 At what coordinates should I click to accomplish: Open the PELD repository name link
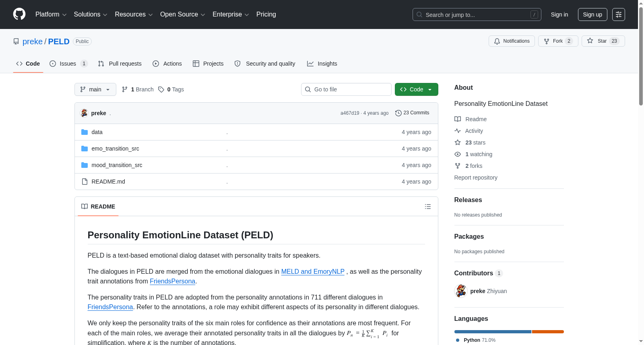59,41
